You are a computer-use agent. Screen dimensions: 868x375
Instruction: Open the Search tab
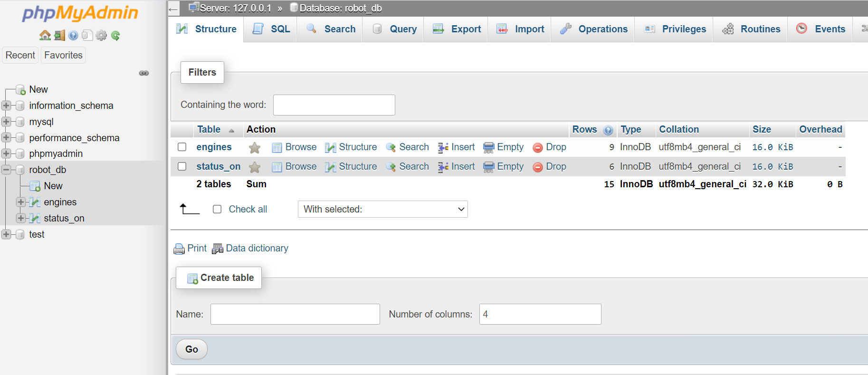coord(330,29)
